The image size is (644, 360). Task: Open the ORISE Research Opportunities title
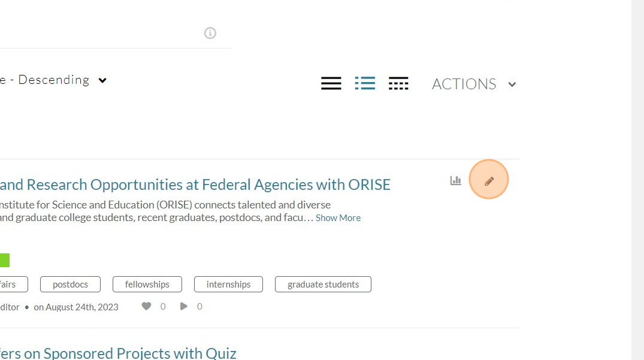[195, 184]
